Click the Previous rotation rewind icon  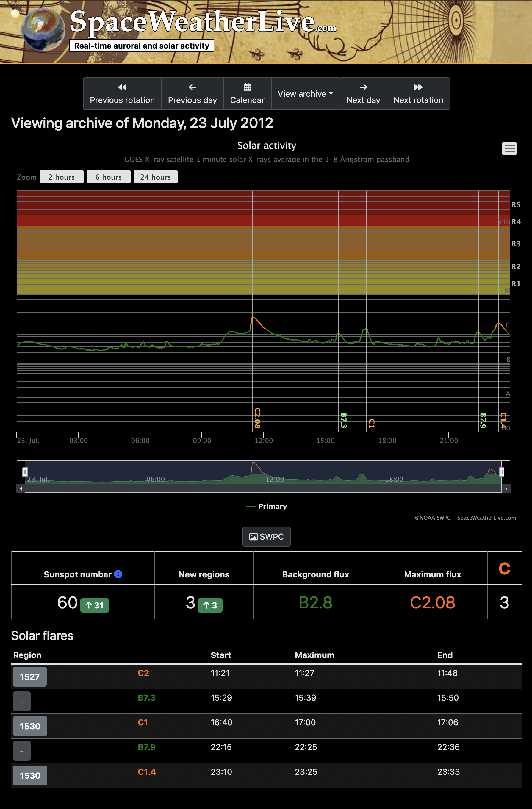[122, 87]
